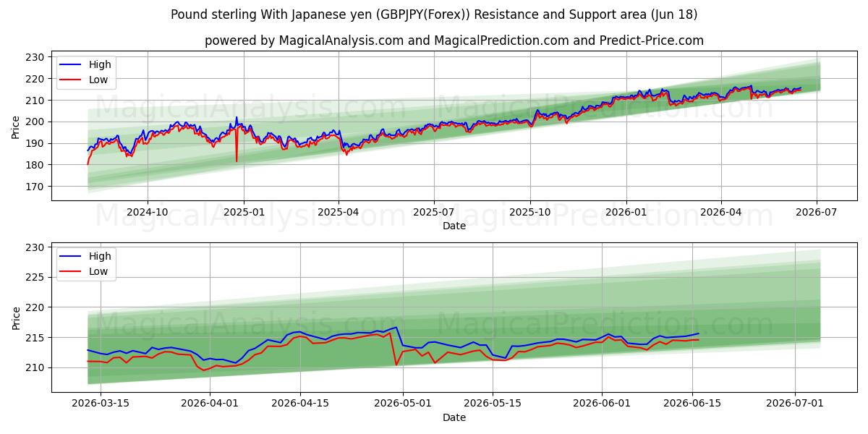The image size is (868, 434).
Task: Click the top chart's 'Price' axis label
Action: coord(16,126)
